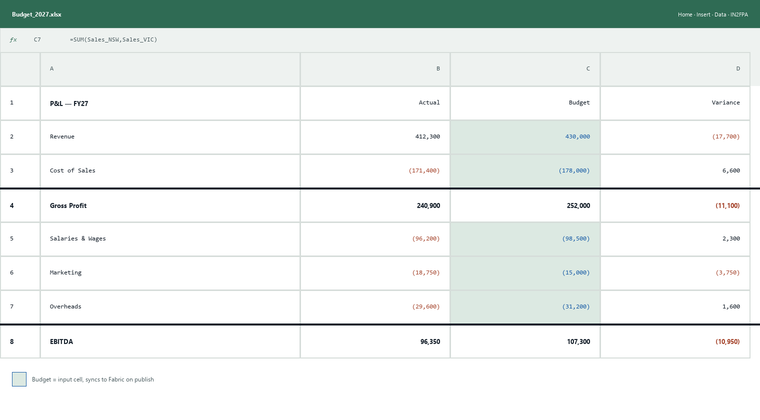This screenshot has width=760, height=420.
Task: Open the Home menu tab
Action: point(685,15)
